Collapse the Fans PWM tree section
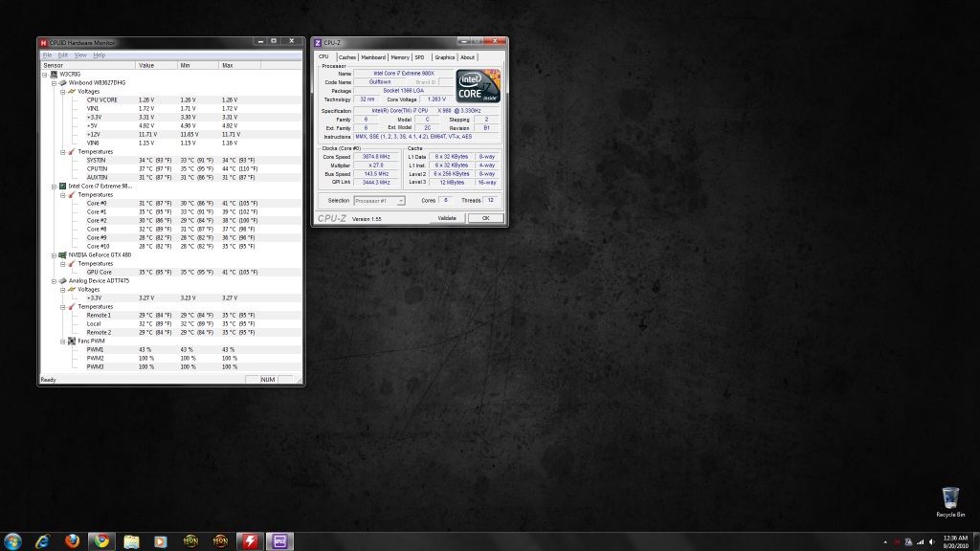 63,342
